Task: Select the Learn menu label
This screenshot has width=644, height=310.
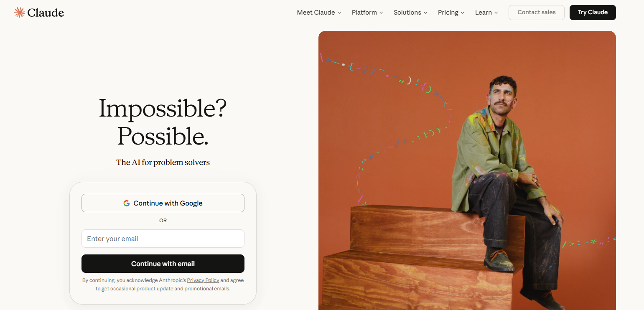Action: pyautogui.click(x=484, y=13)
